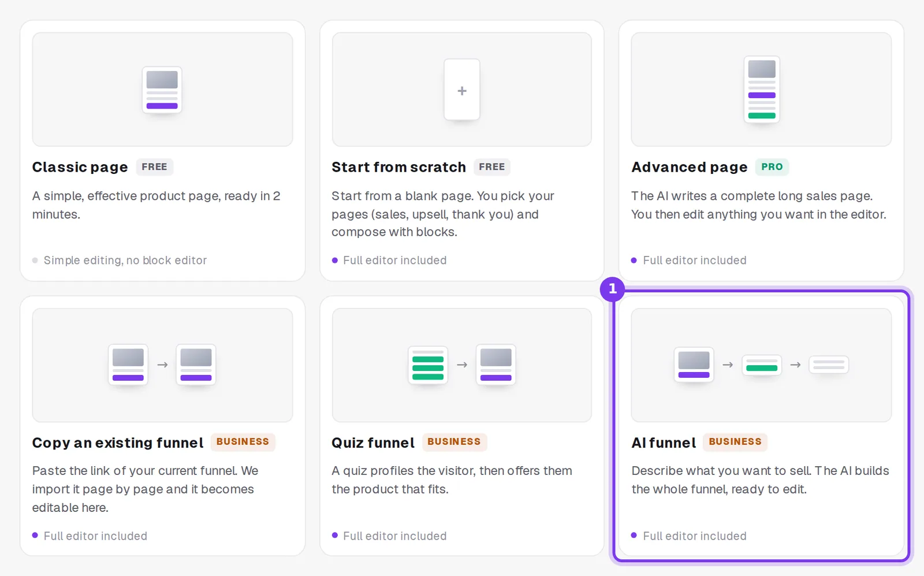Click the BUSINESS badge beside AI funnel
This screenshot has width=924, height=576.
coord(735,442)
